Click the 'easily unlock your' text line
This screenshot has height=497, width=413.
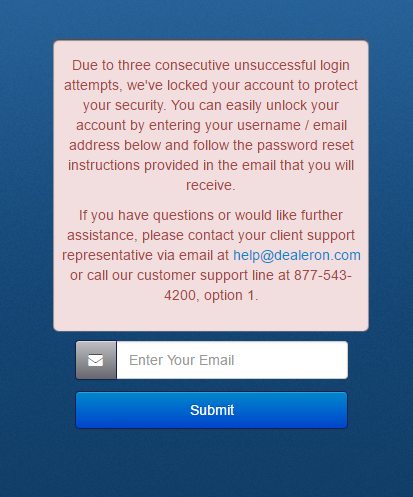pos(282,105)
